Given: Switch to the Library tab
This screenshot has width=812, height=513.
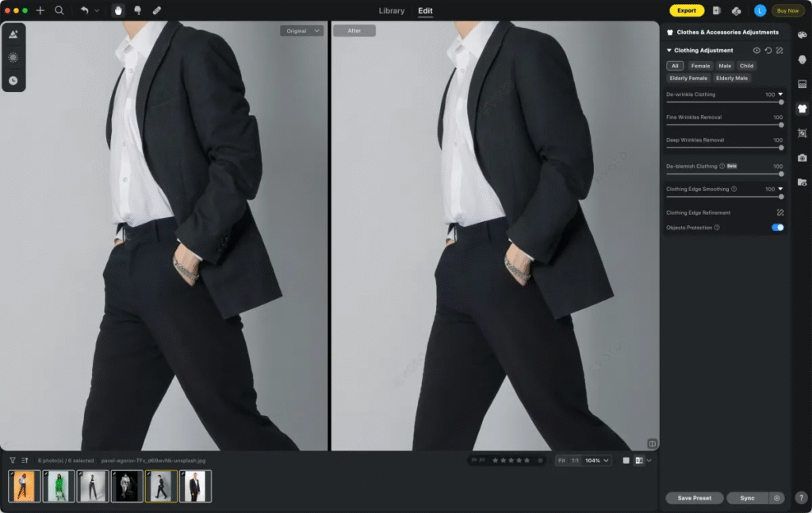Looking at the screenshot, I should pyautogui.click(x=392, y=11).
